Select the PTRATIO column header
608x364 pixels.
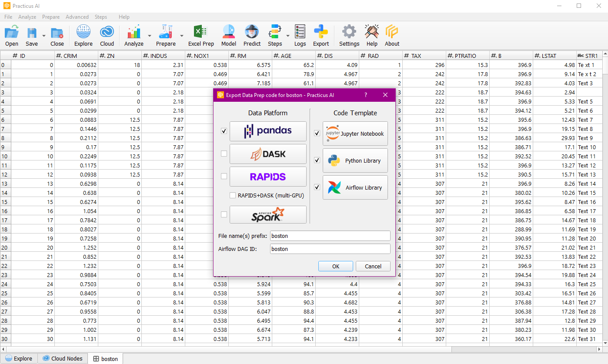click(x=468, y=56)
